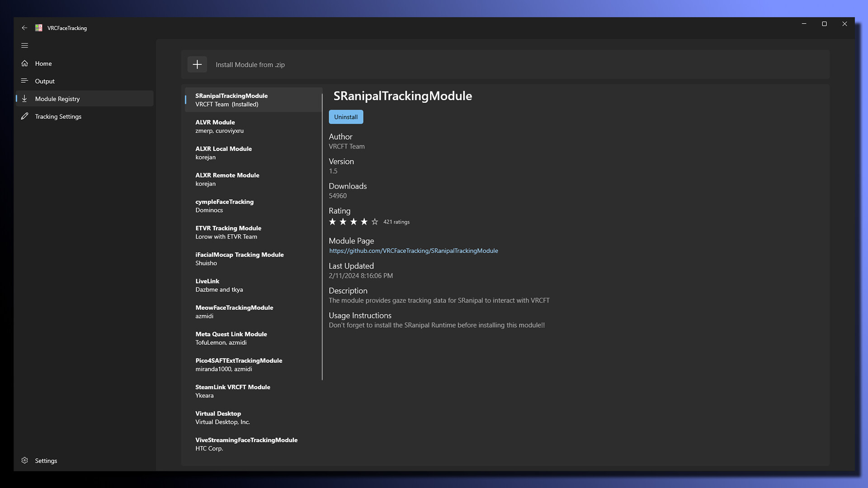Click the plus icon to install a module
Screen dimensions: 868x488
tap(197, 64)
